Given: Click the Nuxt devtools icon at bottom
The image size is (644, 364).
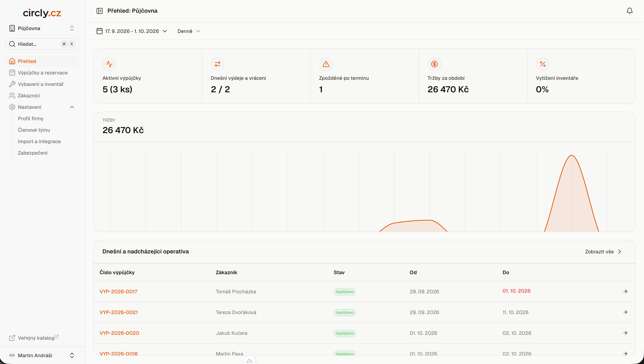Looking at the screenshot, I should click(x=249, y=360).
